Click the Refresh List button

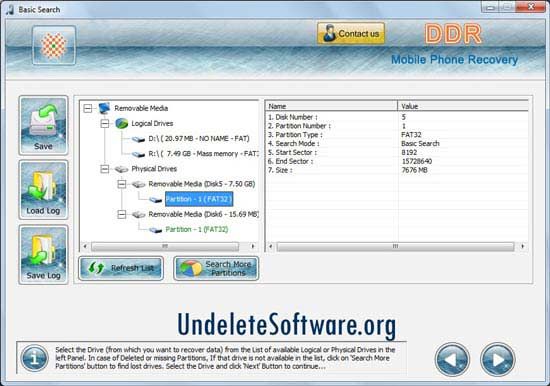point(121,268)
